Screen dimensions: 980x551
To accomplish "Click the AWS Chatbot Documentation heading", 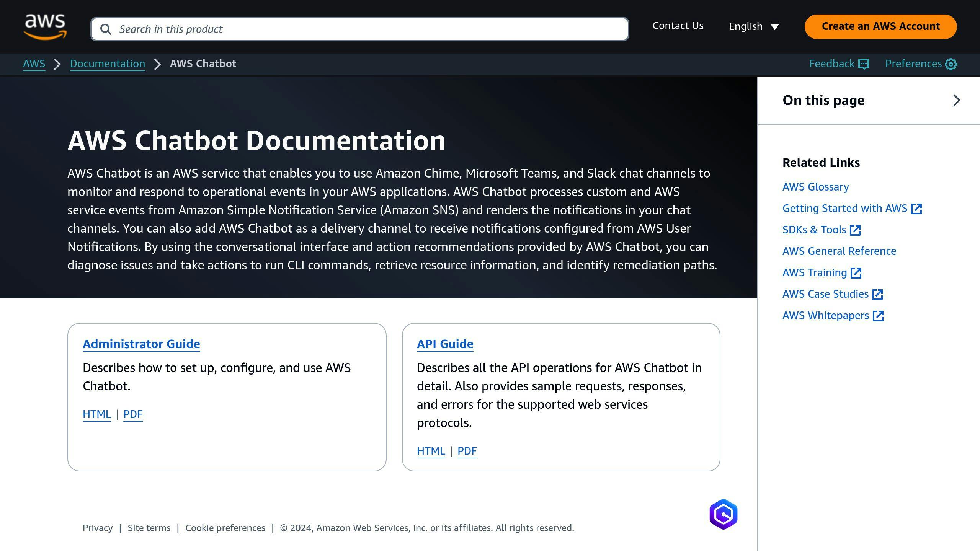I will tap(256, 141).
